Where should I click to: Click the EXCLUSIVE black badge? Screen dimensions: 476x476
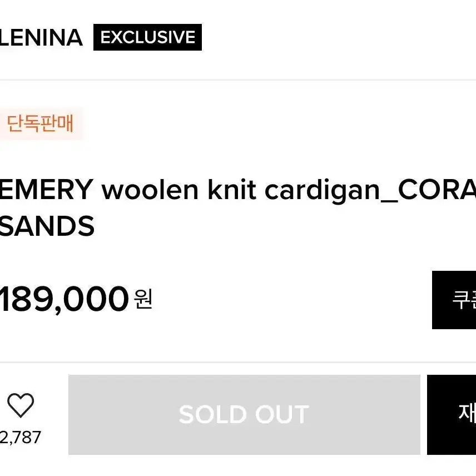[x=147, y=37]
